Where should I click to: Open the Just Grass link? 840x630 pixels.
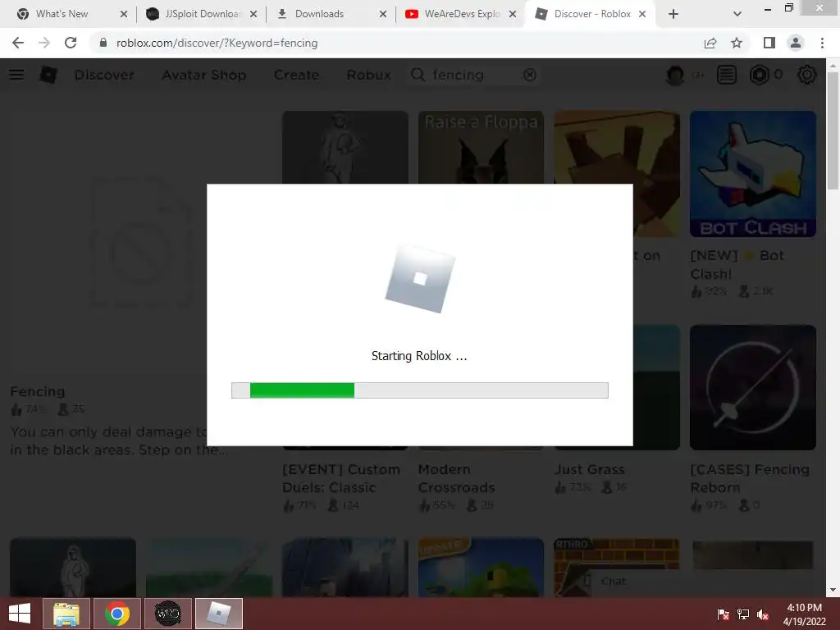(589, 469)
